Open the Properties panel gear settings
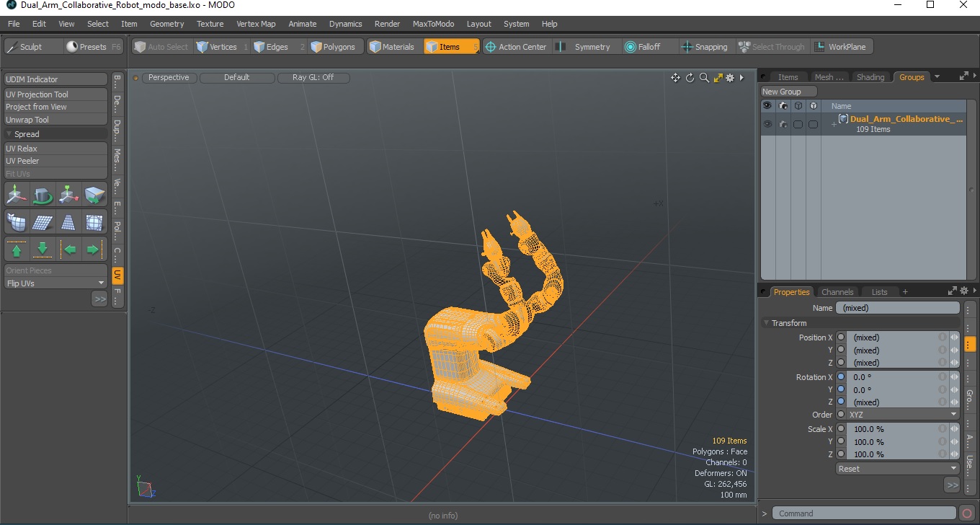Viewport: 980px width, 525px height. tap(964, 291)
